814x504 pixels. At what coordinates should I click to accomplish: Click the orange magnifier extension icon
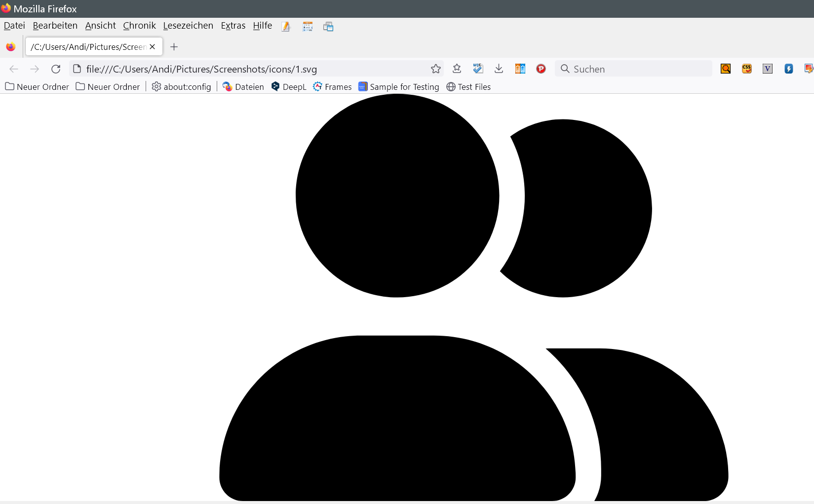[x=725, y=69]
